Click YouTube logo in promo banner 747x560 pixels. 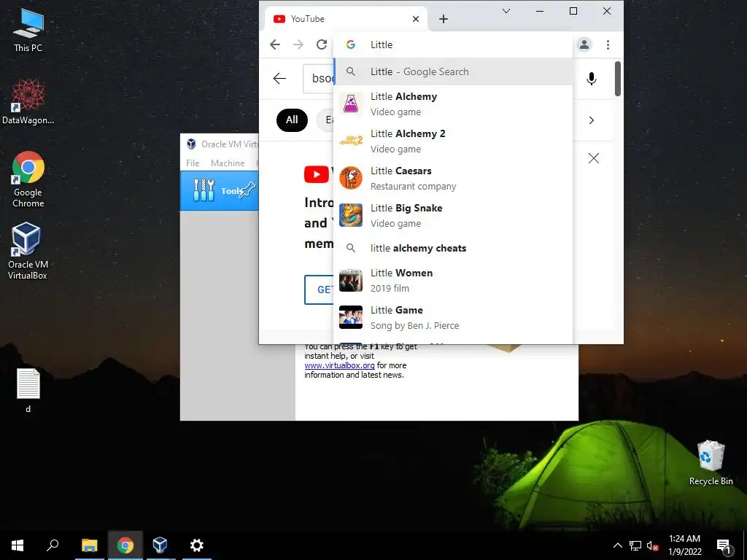point(317,174)
